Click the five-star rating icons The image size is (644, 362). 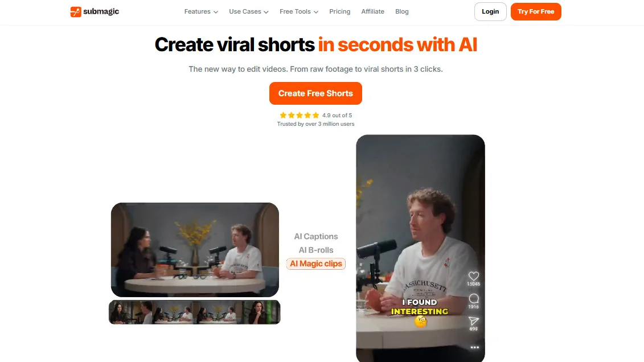click(x=300, y=116)
